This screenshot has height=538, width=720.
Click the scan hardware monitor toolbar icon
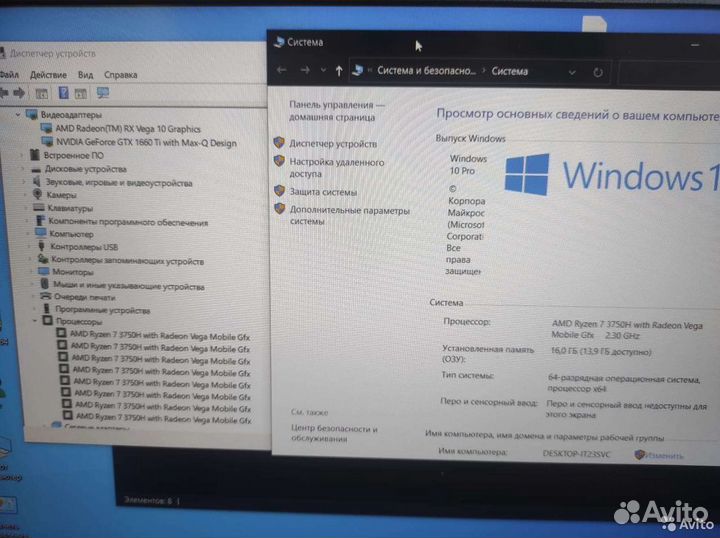[103, 93]
